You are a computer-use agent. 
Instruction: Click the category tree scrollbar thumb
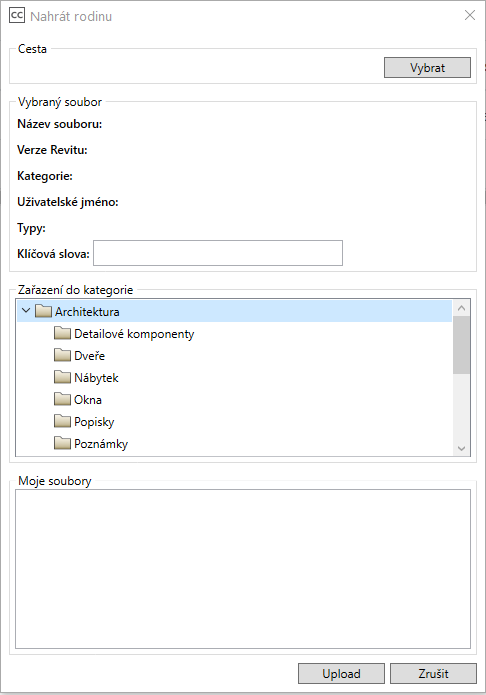[x=461, y=345]
